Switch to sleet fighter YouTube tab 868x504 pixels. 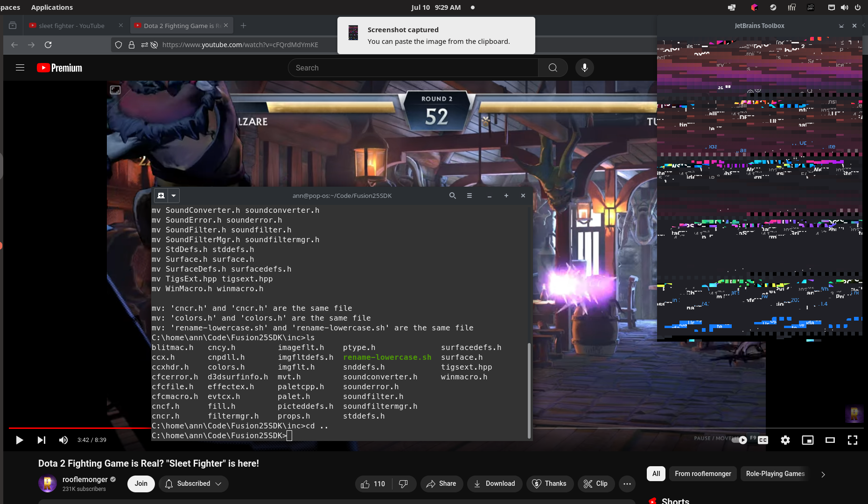click(71, 26)
